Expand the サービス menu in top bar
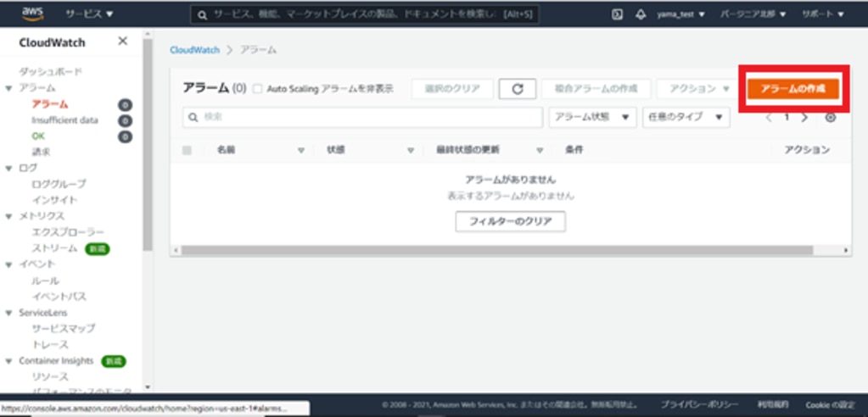Image resolution: width=868 pixels, height=417 pixels. tap(89, 14)
